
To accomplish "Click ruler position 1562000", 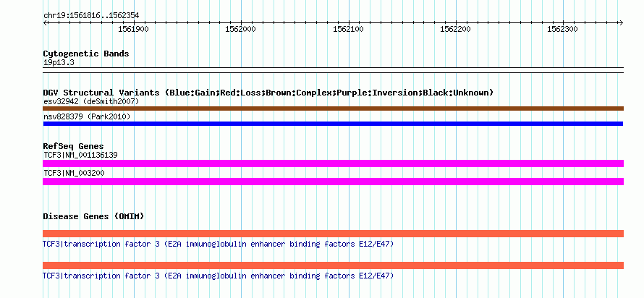I will tap(241, 29).
